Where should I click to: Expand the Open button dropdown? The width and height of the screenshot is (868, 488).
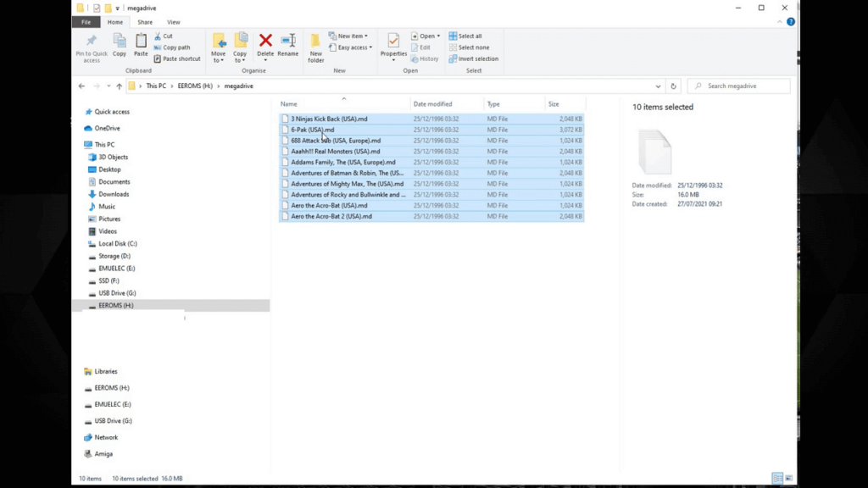point(438,36)
